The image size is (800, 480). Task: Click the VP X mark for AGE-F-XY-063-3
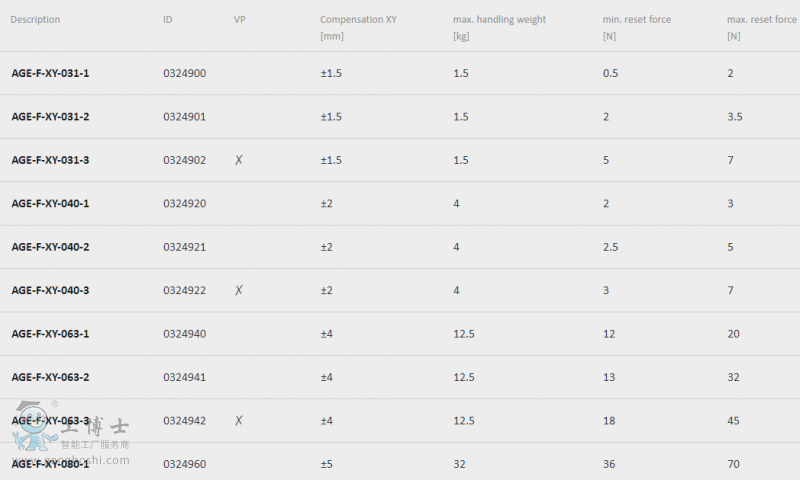[x=238, y=421]
